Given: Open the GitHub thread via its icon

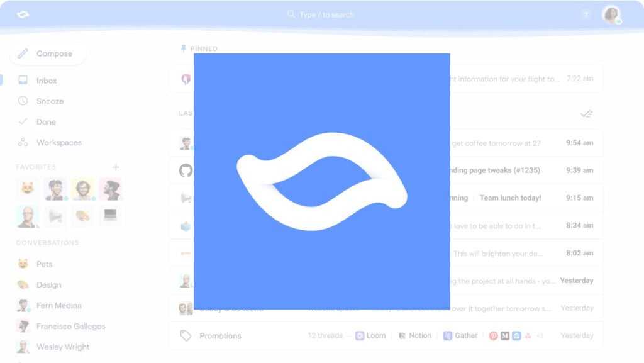Looking at the screenshot, I should pos(186,170).
